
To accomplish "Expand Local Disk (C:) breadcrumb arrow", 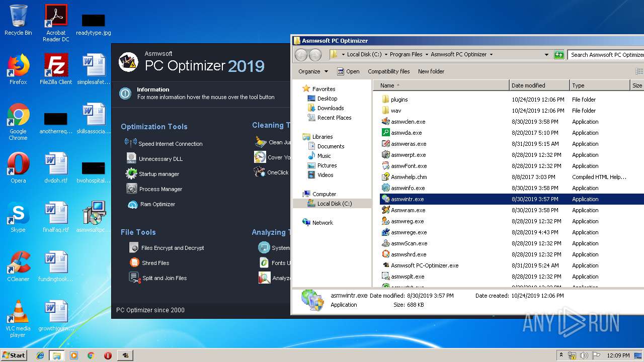I will click(385, 54).
